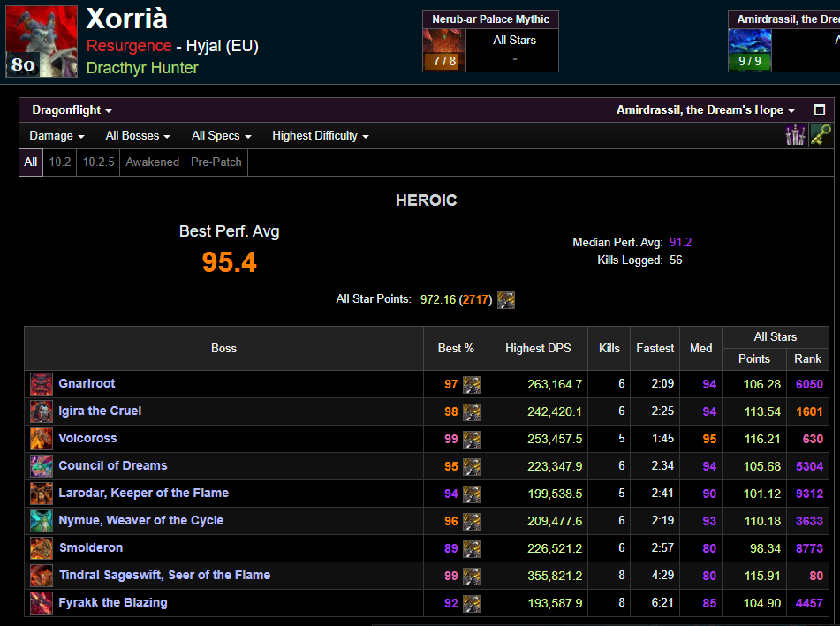840x626 pixels.
Task: Click the Kills column header
Action: (x=609, y=348)
